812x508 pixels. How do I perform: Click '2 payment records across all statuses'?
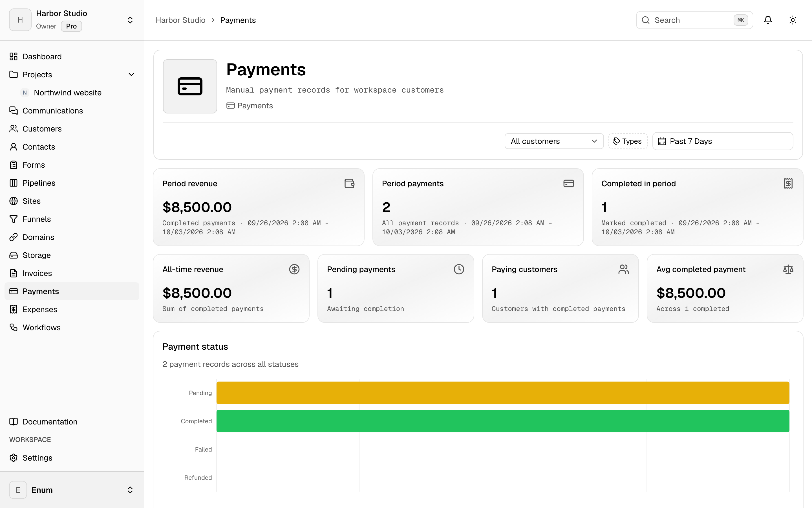(x=231, y=364)
